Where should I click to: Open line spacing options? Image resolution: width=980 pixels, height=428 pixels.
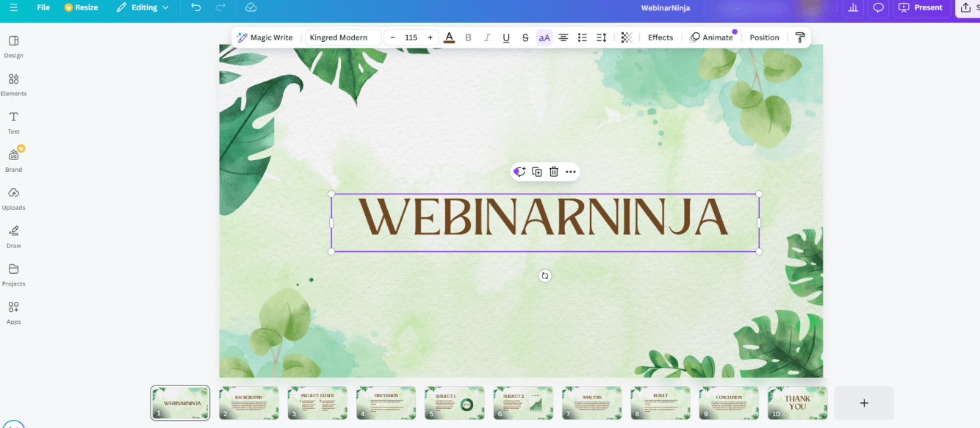[602, 37]
